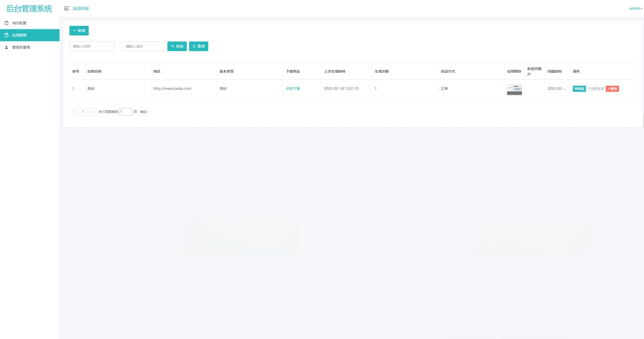Switch to 域名配置 section

[x=19, y=23]
